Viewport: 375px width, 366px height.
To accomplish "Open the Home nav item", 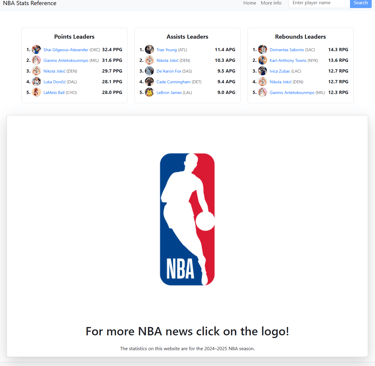I will [249, 3].
